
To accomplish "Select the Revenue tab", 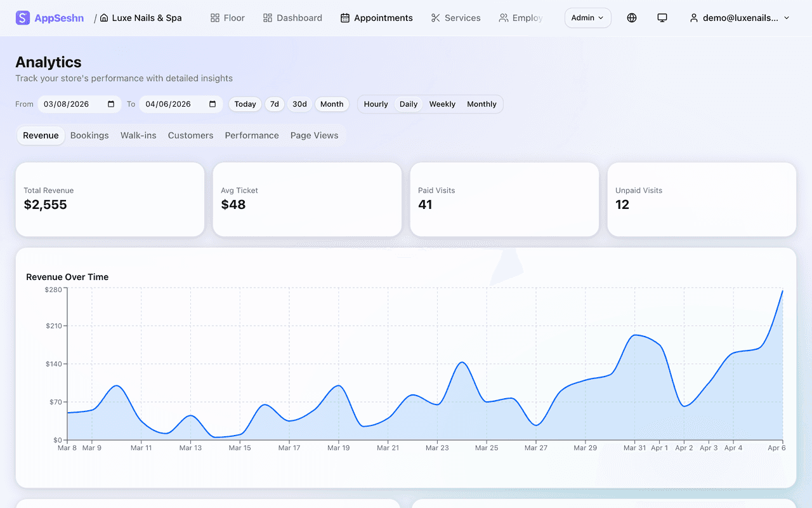I will 41,135.
